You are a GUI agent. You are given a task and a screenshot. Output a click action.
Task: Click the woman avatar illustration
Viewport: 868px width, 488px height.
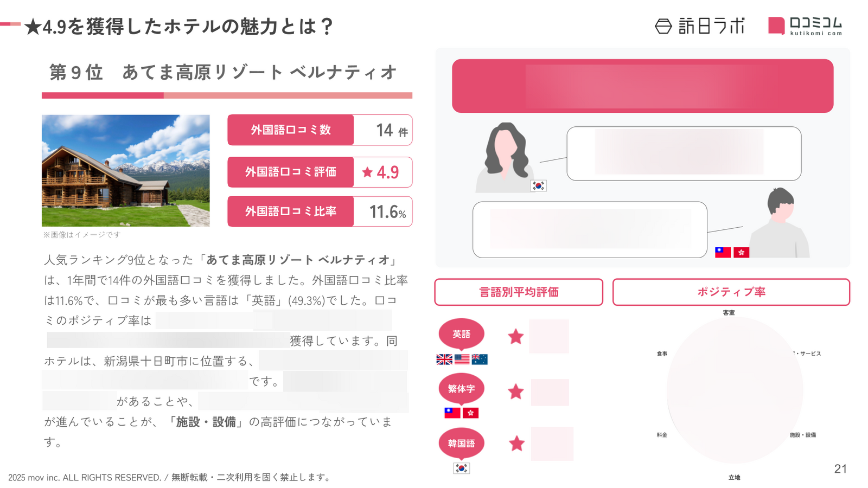click(x=505, y=157)
